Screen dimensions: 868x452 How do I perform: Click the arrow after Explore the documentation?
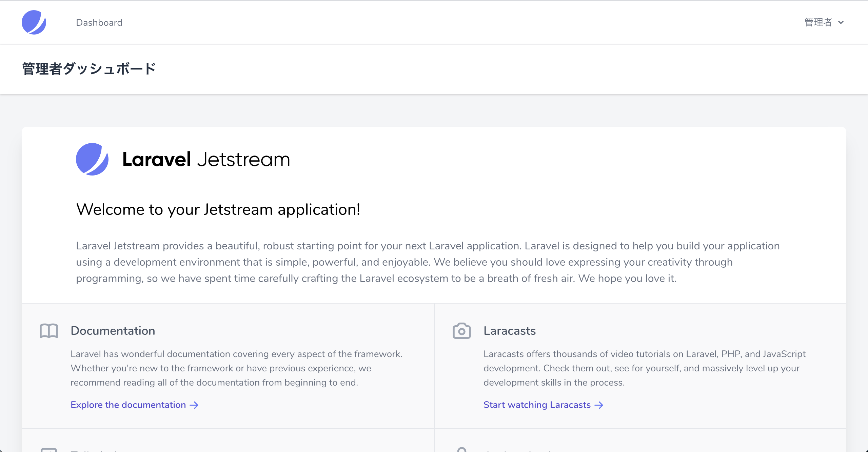point(194,405)
